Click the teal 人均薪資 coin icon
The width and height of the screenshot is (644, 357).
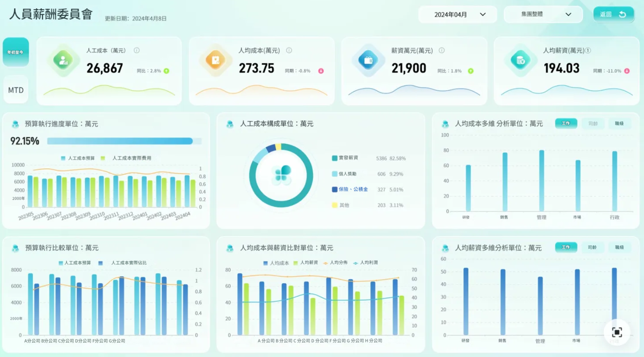click(520, 60)
